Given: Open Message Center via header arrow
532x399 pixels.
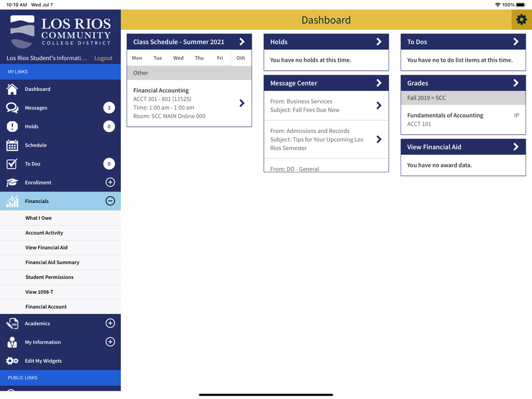Looking at the screenshot, I should 379,83.
